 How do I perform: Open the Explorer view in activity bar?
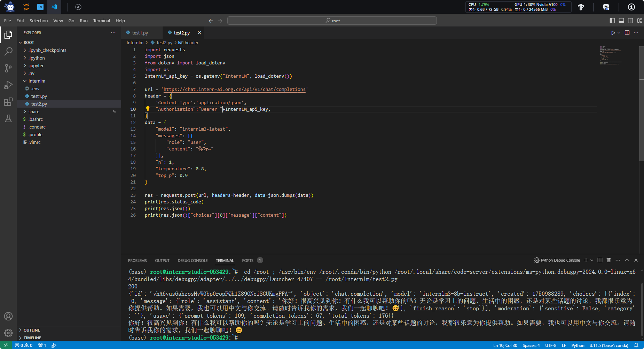tap(8, 35)
